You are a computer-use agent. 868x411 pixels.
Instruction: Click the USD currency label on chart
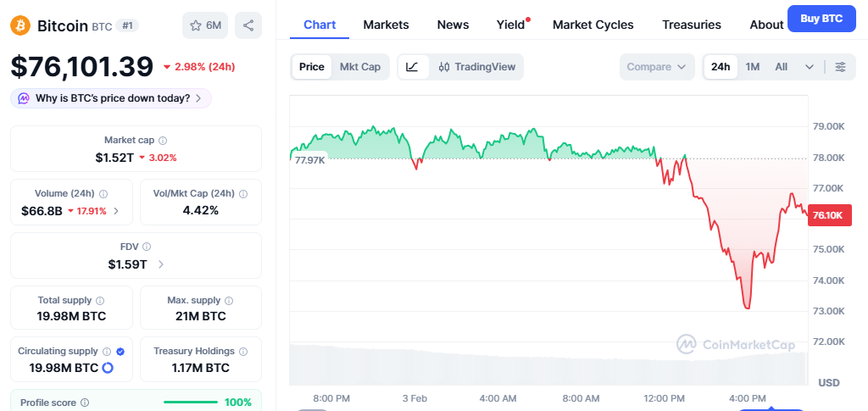pos(829,383)
